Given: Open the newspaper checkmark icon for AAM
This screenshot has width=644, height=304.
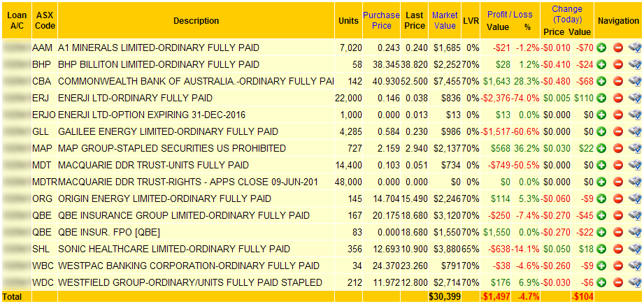Looking at the screenshot, I should tap(634, 48).
